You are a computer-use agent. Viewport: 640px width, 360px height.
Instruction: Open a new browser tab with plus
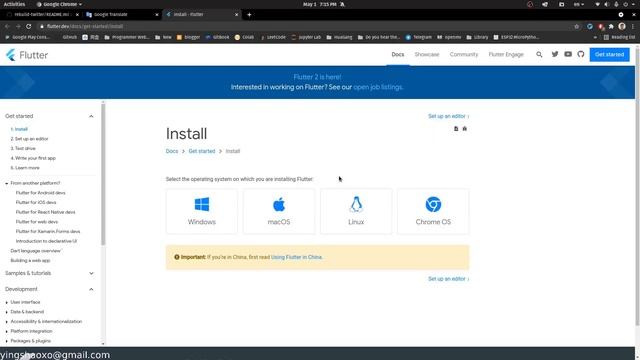coord(249,14)
